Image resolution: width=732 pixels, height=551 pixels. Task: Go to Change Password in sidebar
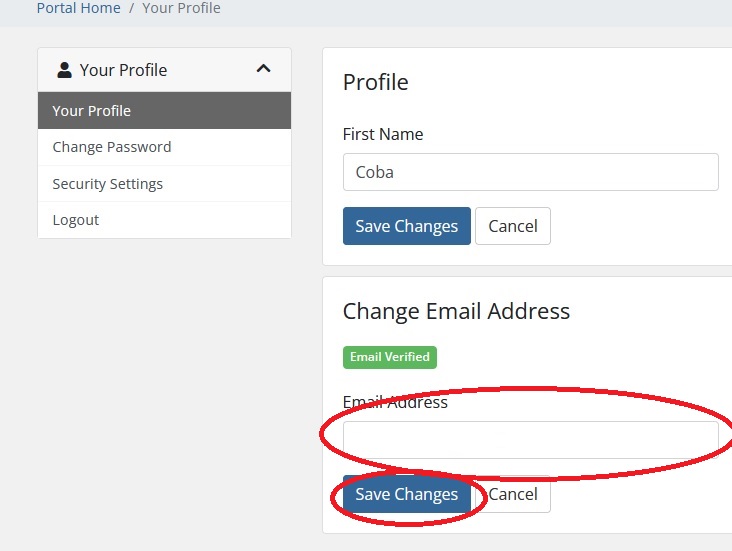pos(112,147)
